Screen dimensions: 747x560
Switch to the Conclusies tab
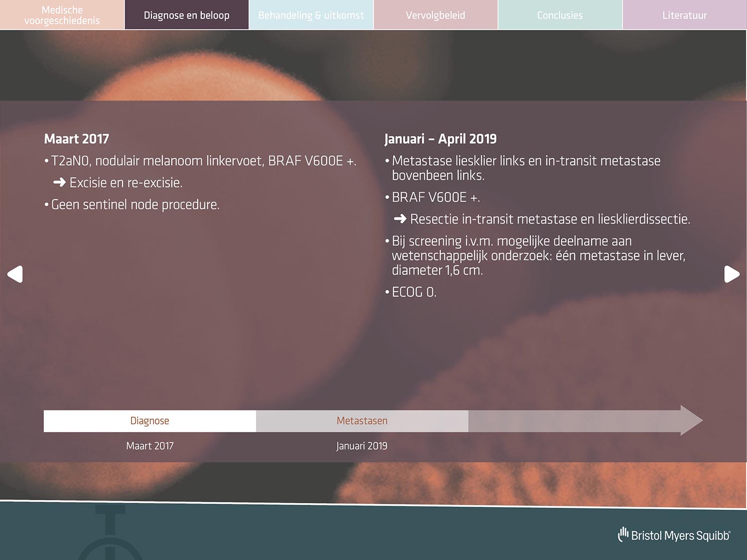tap(560, 15)
